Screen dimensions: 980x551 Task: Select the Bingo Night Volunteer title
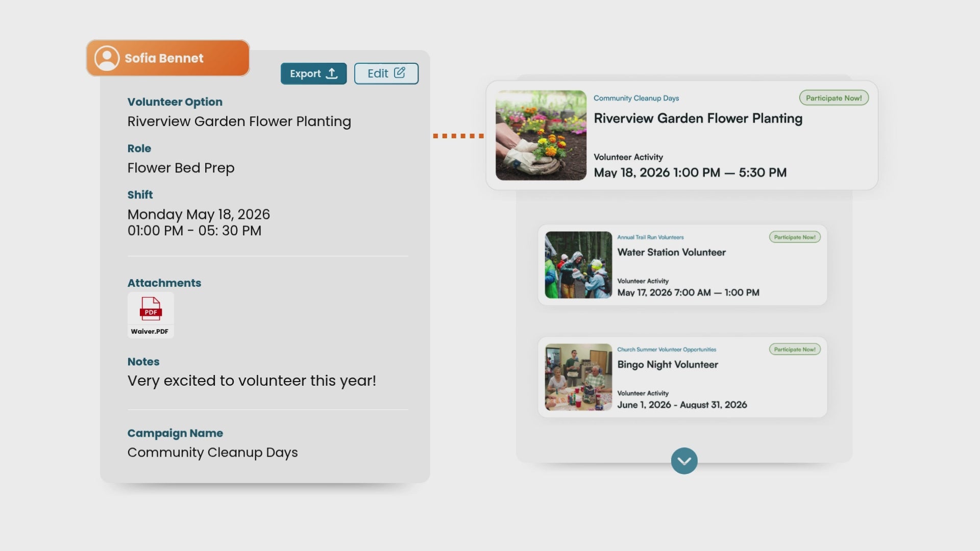pyautogui.click(x=667, y=364)
